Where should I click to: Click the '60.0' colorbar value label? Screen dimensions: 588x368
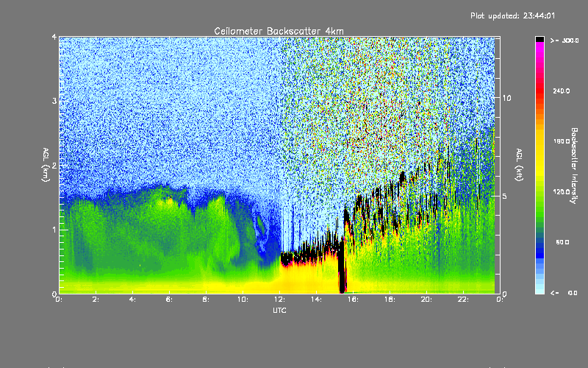point(562,242)
